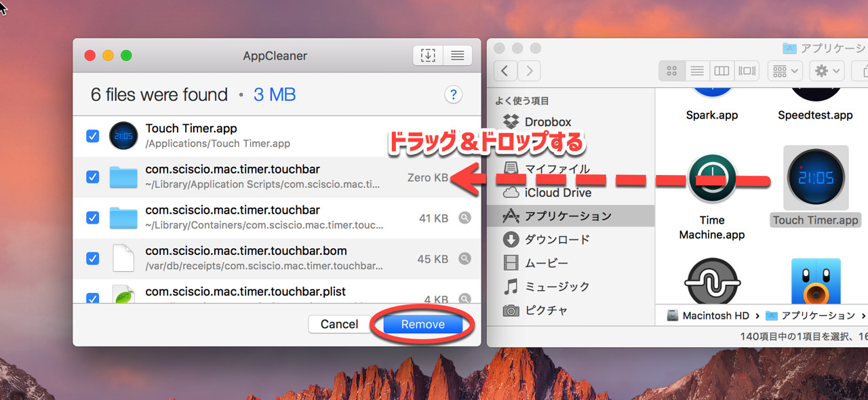Screen dimensions: 868x400
Task: Click '6 files were found' text
Action: (159, 94)
